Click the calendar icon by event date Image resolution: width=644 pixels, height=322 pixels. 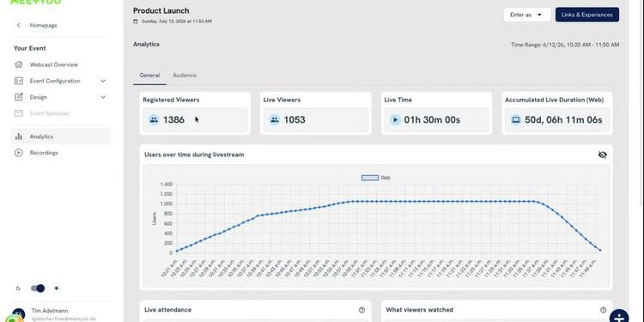pos(136,21)
